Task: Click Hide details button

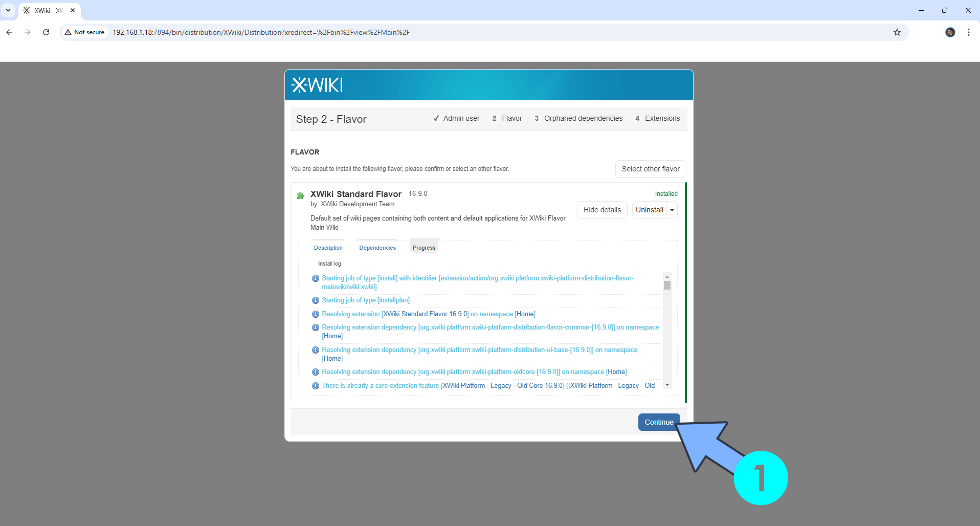Action: click(602, 210)
